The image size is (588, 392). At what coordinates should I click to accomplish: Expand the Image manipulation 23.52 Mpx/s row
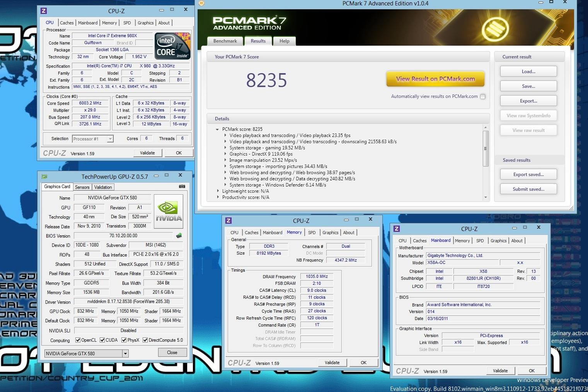225,160
